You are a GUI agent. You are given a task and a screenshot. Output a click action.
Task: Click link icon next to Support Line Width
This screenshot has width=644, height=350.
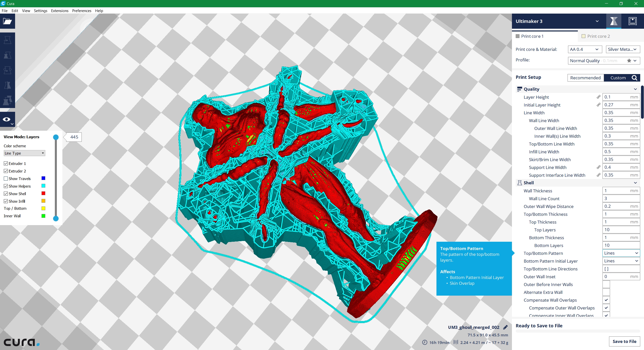click(598, 167)
